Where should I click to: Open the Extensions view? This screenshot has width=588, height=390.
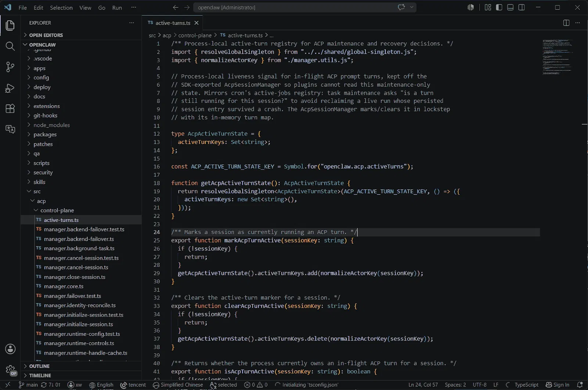(10, 108)
